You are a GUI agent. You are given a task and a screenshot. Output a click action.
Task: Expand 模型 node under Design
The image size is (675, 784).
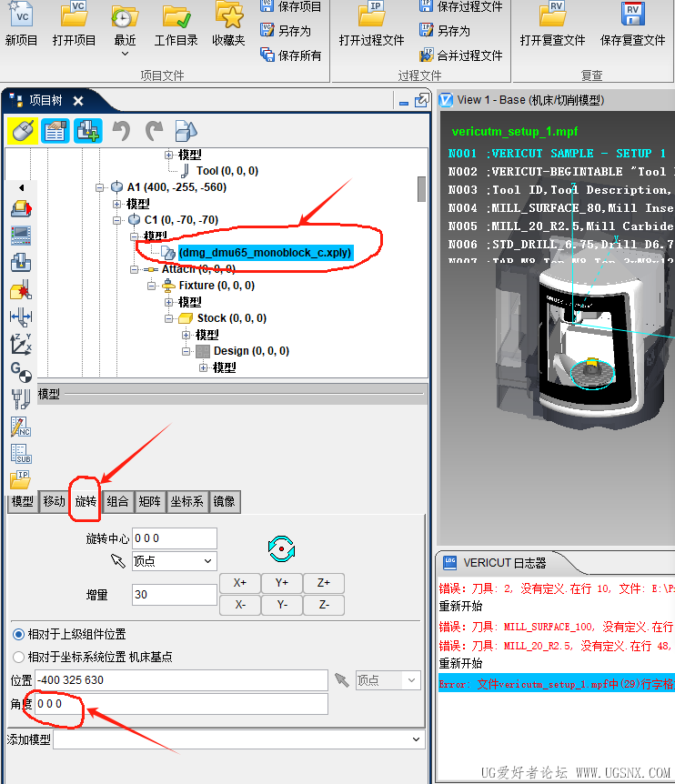coord(203,368)
